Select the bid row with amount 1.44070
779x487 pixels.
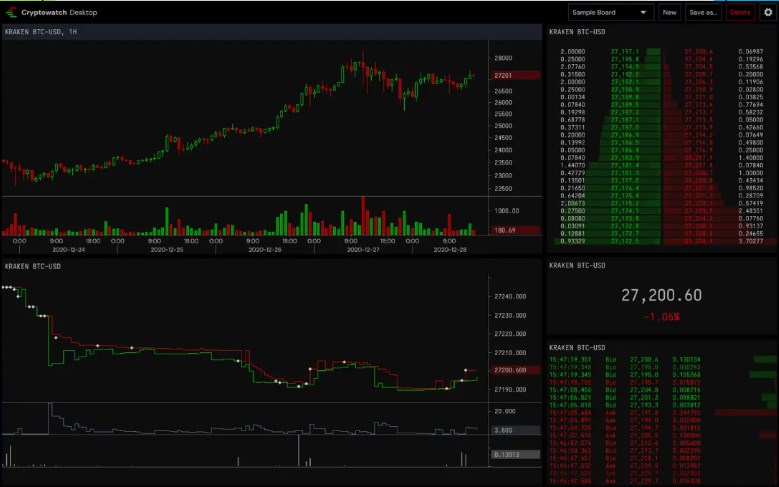(608, 165)
